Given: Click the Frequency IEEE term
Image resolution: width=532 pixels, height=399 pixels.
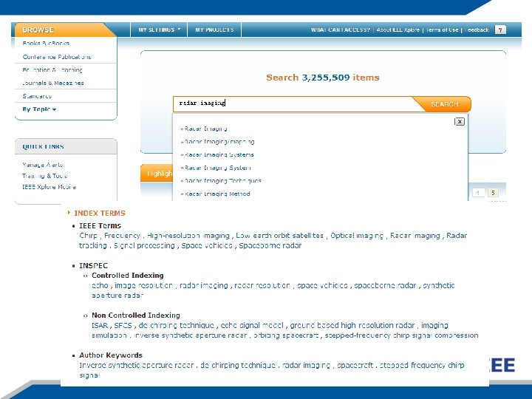Looking at the screenshot, I should [122, 236].
